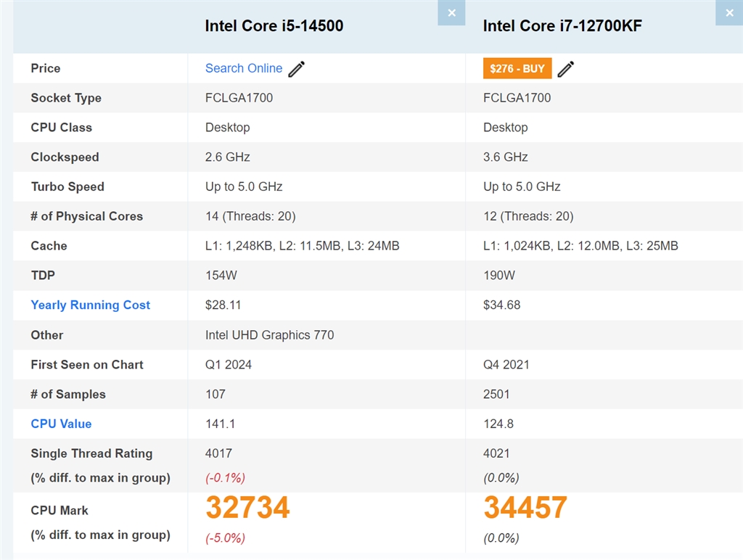Click the 34457 CPU Mark score

[525, 508]
